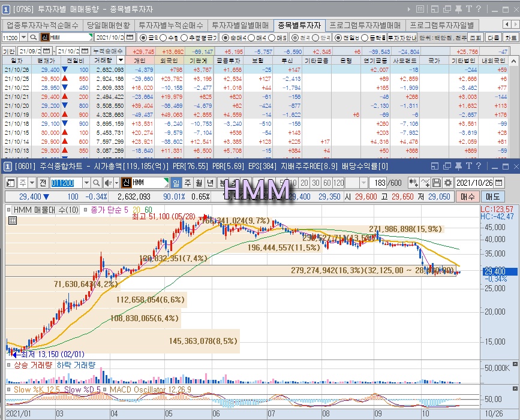Click the 조회 query button

click(475, 38)
